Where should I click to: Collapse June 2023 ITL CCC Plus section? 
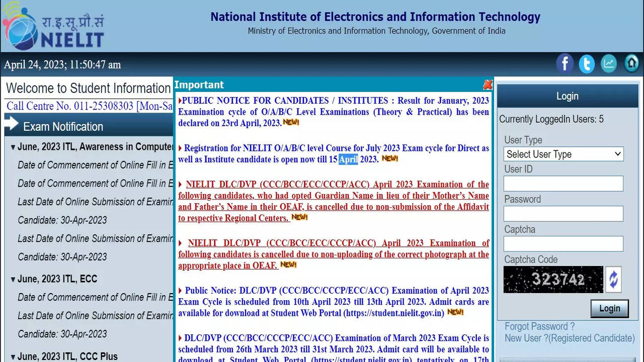click(x=13, y=357)
